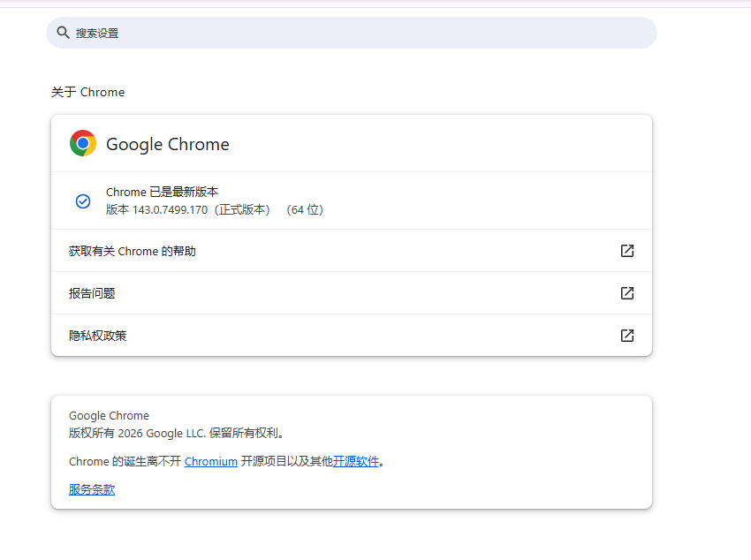
Task: Focus the 搜索设置 search field
Action: [x=353, y=33]
